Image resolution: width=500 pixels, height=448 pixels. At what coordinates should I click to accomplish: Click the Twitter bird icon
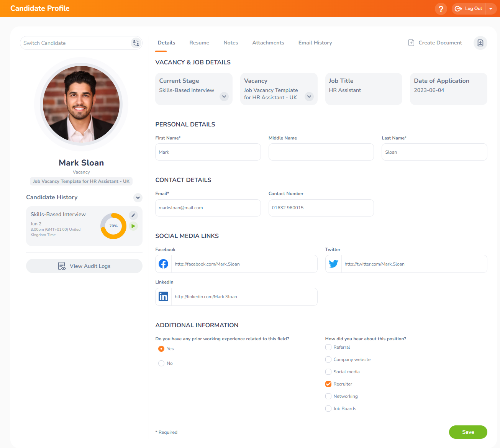(x=333, y=264)
